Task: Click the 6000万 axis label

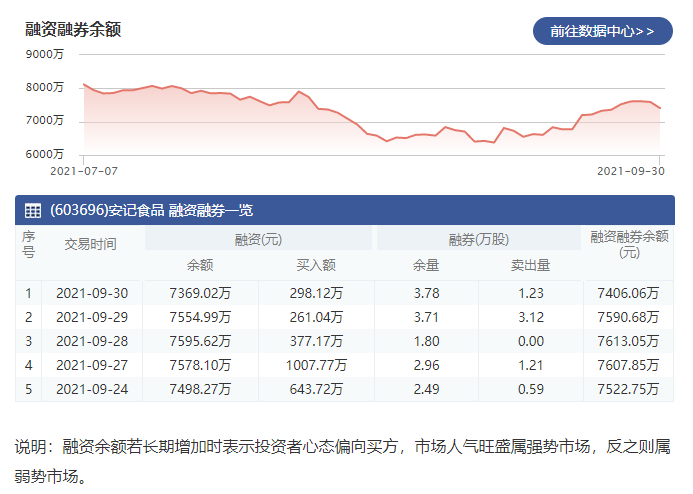Action: pyautogui.click(x=45, y=154)
